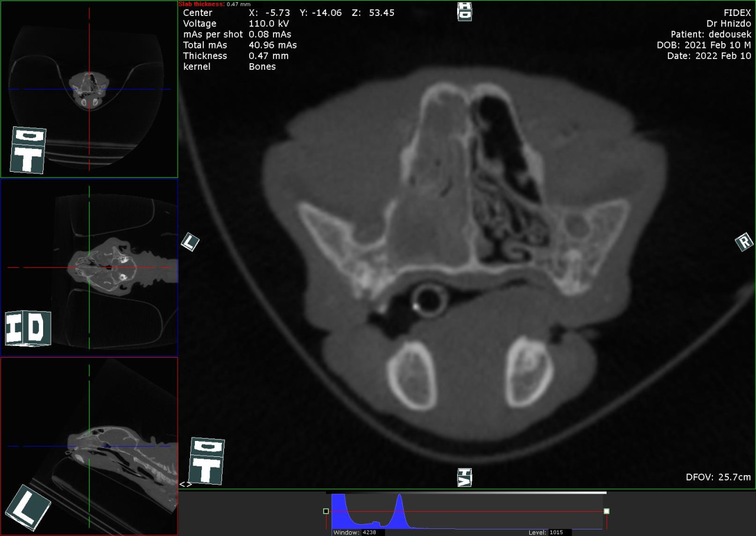
Task: Click the Total mAs 40.96 mAs value
Action: click(273, 45)
